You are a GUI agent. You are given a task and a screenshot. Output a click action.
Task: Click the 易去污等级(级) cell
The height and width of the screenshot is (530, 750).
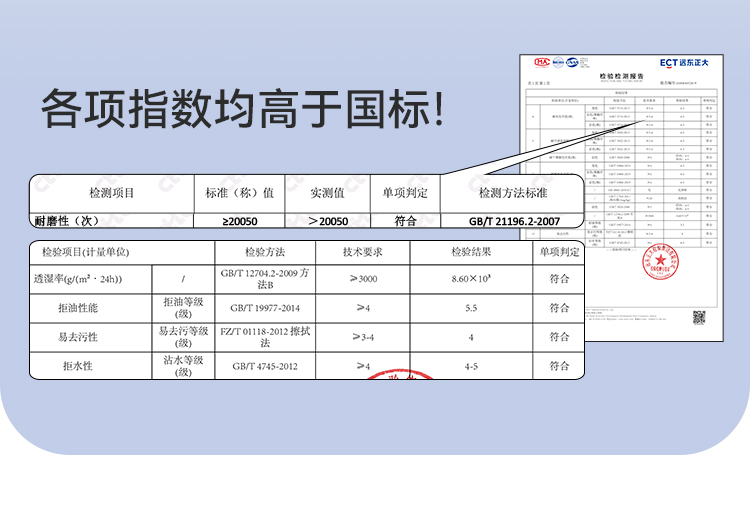(183, 337)
